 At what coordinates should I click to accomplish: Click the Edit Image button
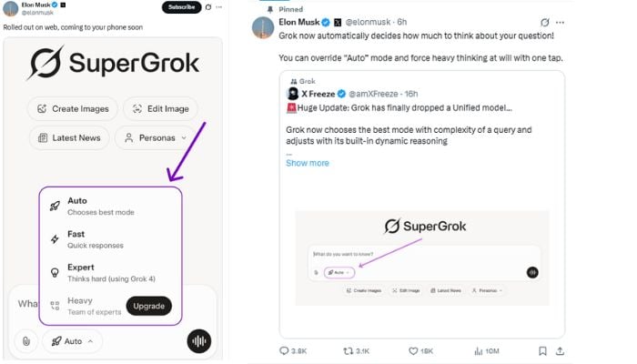click(160, 109)
